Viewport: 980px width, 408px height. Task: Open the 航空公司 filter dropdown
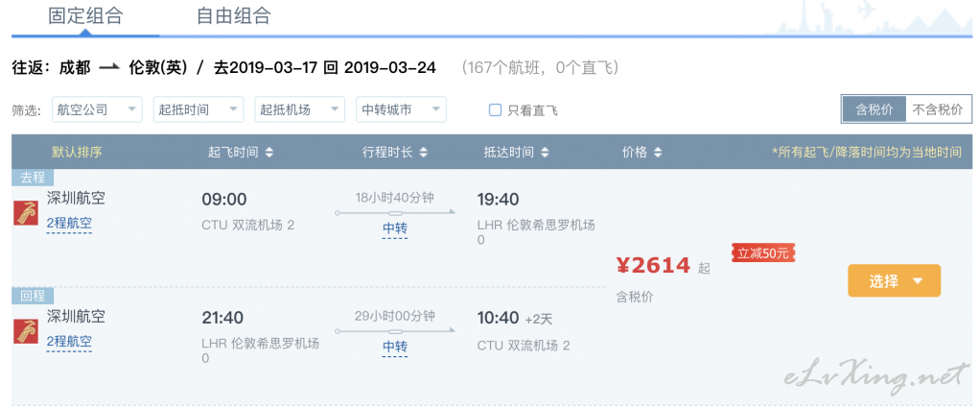(97, 109)
